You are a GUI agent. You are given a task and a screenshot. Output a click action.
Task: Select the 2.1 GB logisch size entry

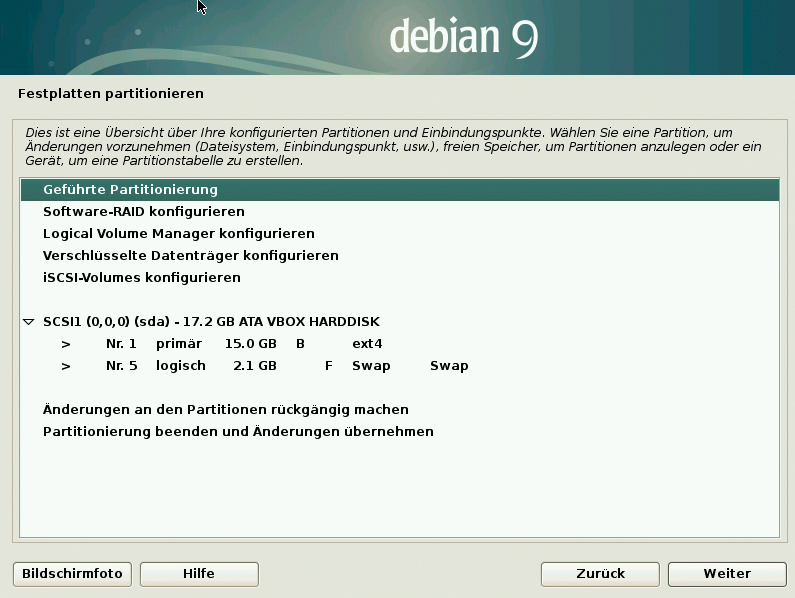[254, 366]
